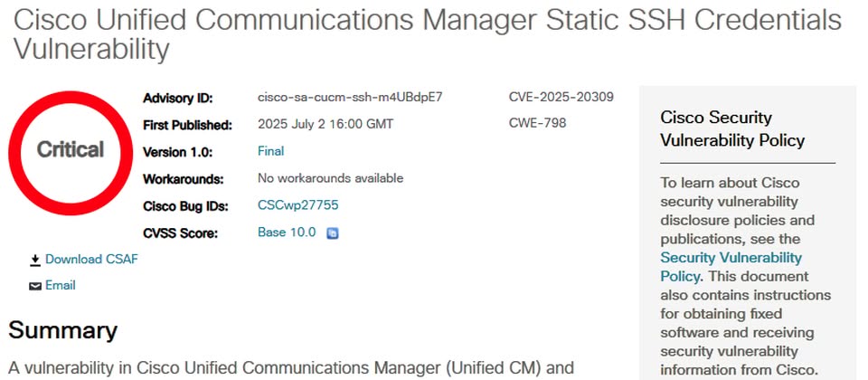The width and height of the screenshot is (868, 380).
Task: Click the Final version status link
Action: (270, 151)
